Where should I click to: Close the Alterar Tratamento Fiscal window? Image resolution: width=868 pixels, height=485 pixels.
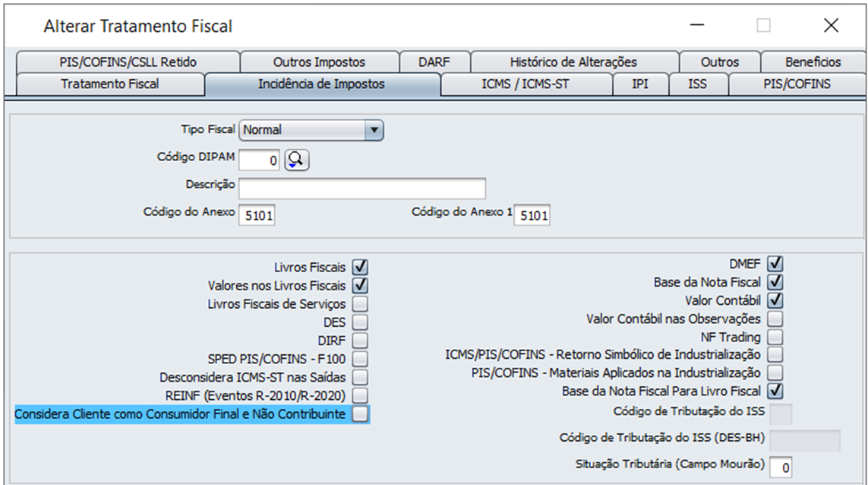tap(831, 26)
